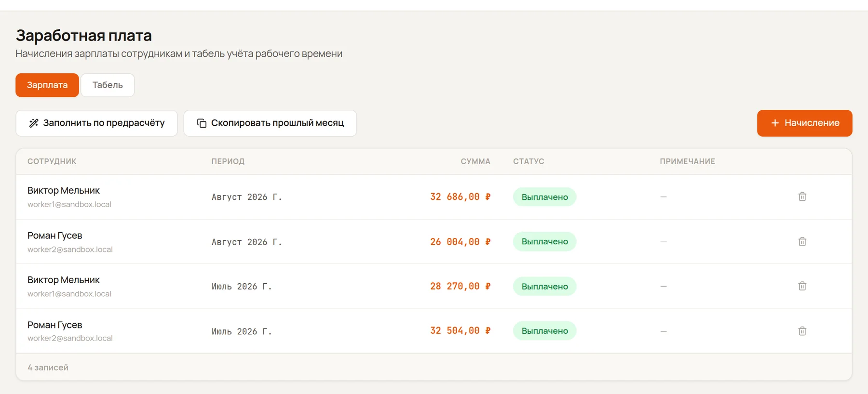This screenshot has width=868, height=394.
Task: Delete Роман Гусев's Август 2026 payroll entry
Action: pyautogui.click(x=802, y=241)
